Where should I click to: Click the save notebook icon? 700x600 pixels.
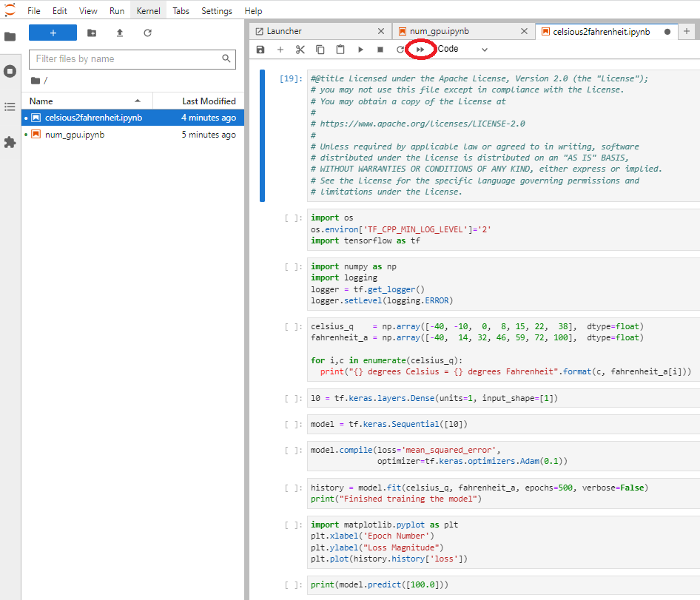[x=260, y=50]
